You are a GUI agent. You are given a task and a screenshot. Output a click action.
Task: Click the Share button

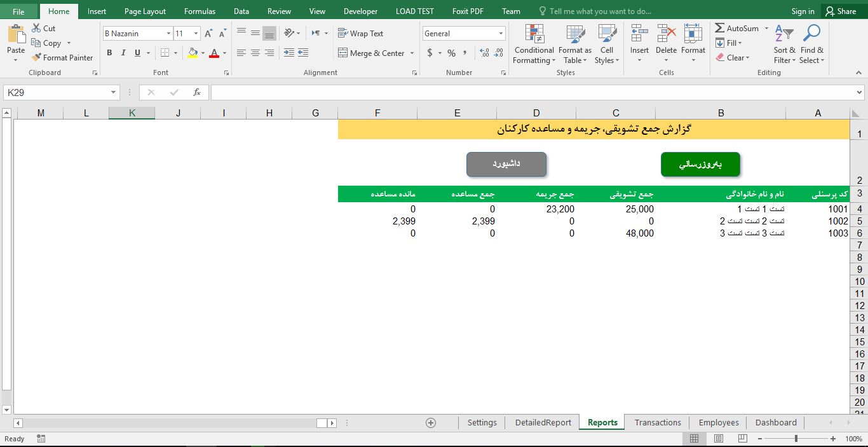coord(841,11)
